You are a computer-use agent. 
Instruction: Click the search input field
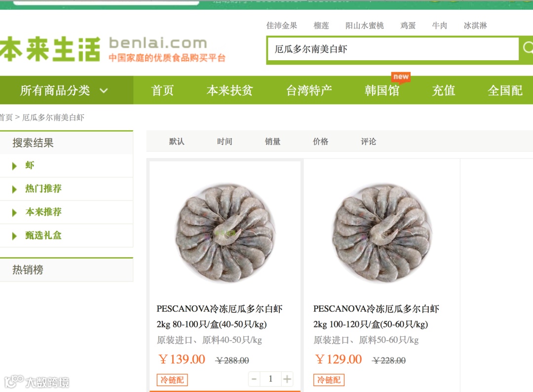(x=393, y=49)
